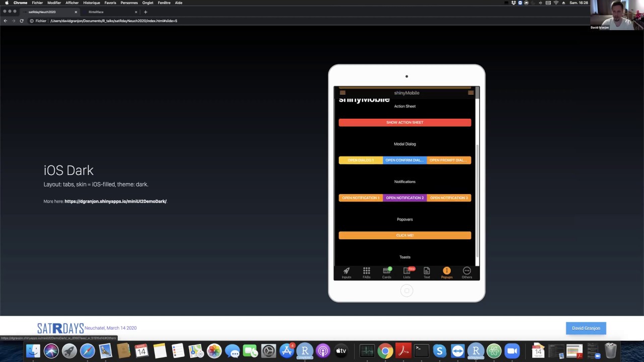This screenshot has height=362, width=644.
Task: Click the Wi-Fi status icon in menu bar
Action: point(556,3)
